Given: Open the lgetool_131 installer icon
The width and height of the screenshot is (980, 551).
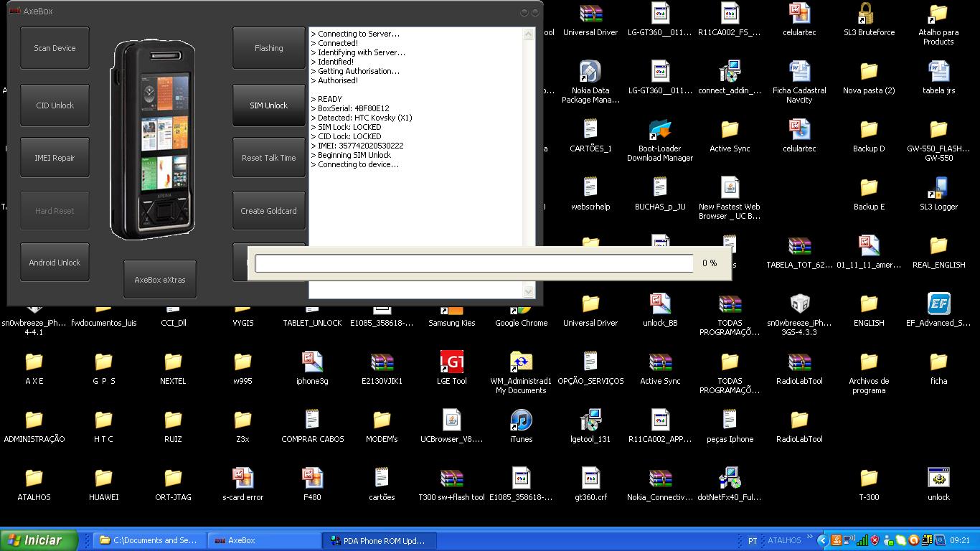Looking at the screenshot, I should click(590, 426).
